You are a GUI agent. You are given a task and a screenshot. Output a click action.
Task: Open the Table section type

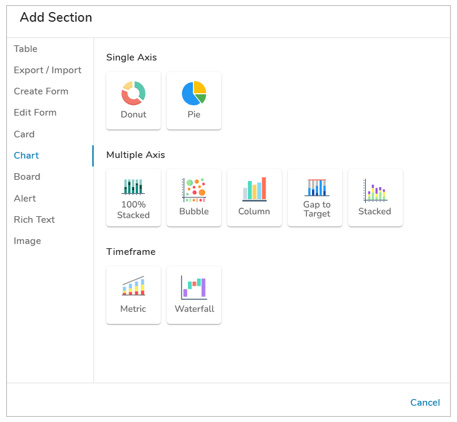[x=26, y=49]
